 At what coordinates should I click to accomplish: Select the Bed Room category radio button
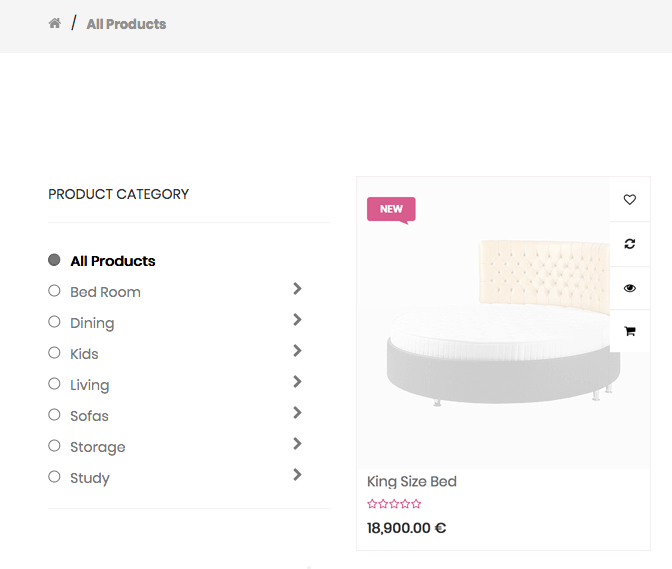pyautogui.click(x=54, y=291)
